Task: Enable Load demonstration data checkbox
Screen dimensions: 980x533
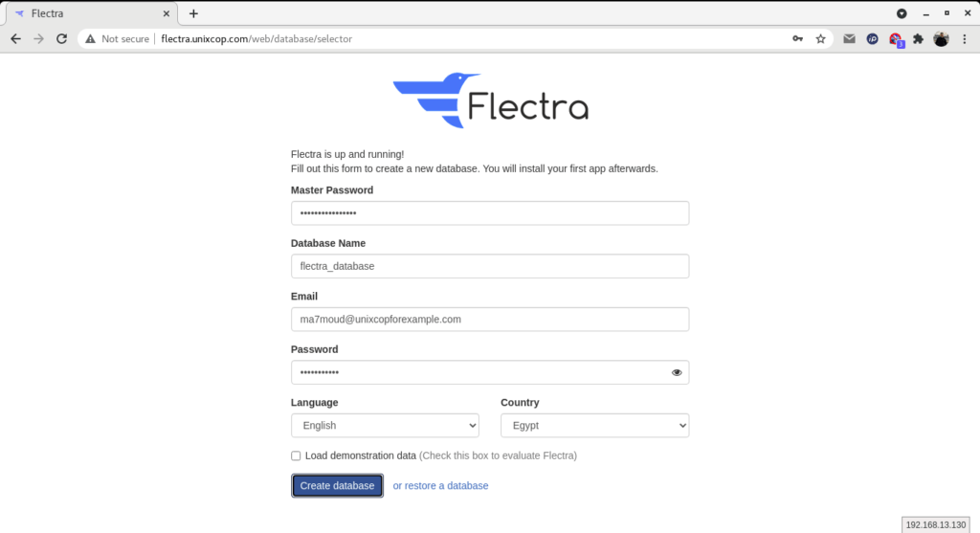Action: 296,455
